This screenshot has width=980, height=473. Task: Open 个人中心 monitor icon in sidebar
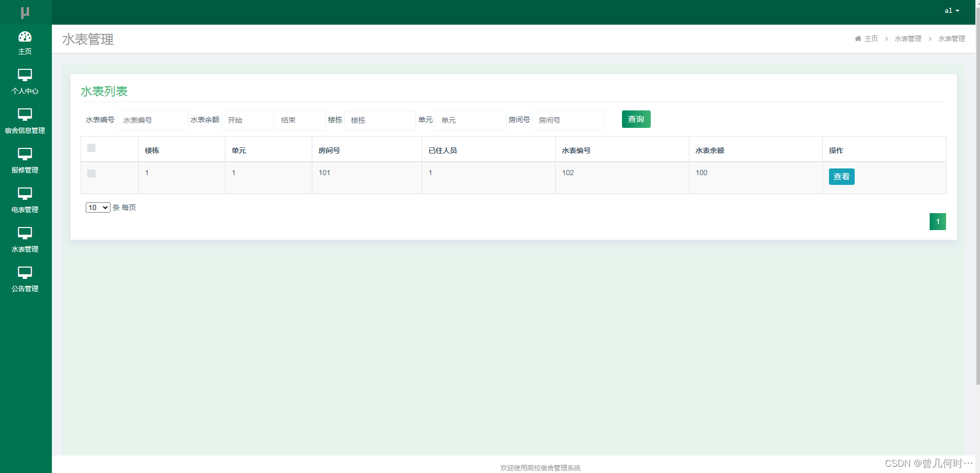25,75
